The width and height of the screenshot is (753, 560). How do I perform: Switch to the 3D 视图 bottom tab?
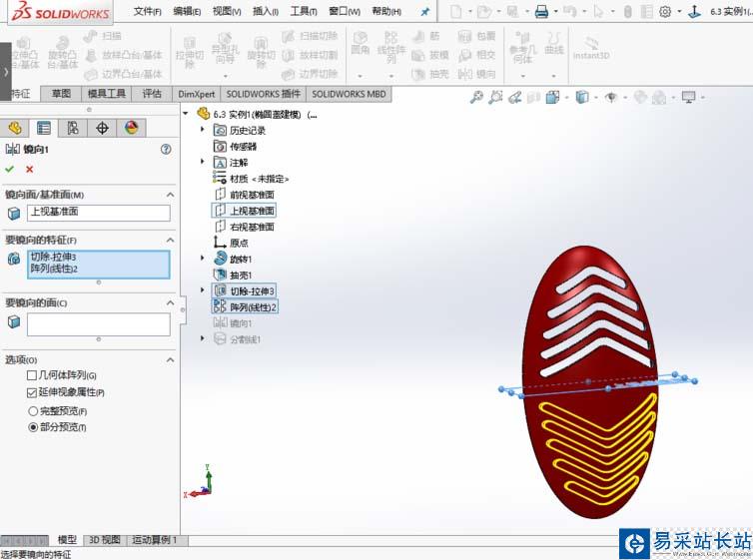pyautogui.click(x=105, y=540)
